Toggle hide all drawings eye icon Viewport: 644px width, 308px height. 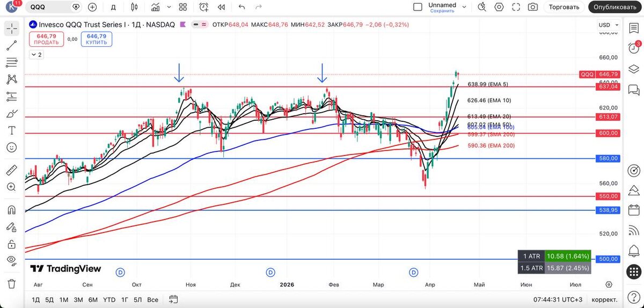[x=12, y=260]
